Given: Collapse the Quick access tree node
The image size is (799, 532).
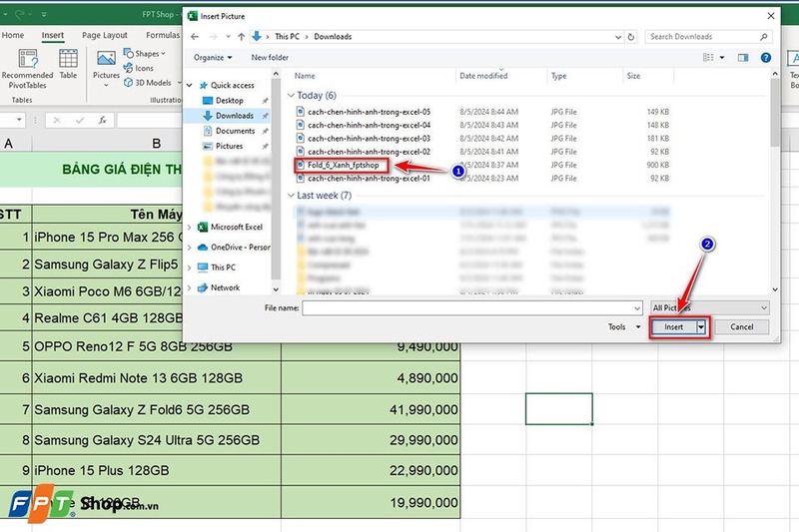Looking at the screenshot, I should point(190,86).
